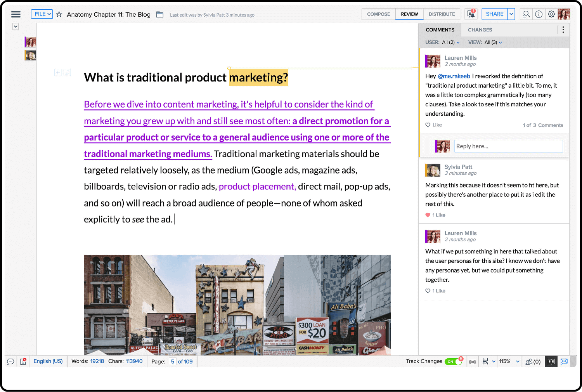Open the 115% zoom level selector
Viewport: 582px width, 392px height.
pos(509,361)
